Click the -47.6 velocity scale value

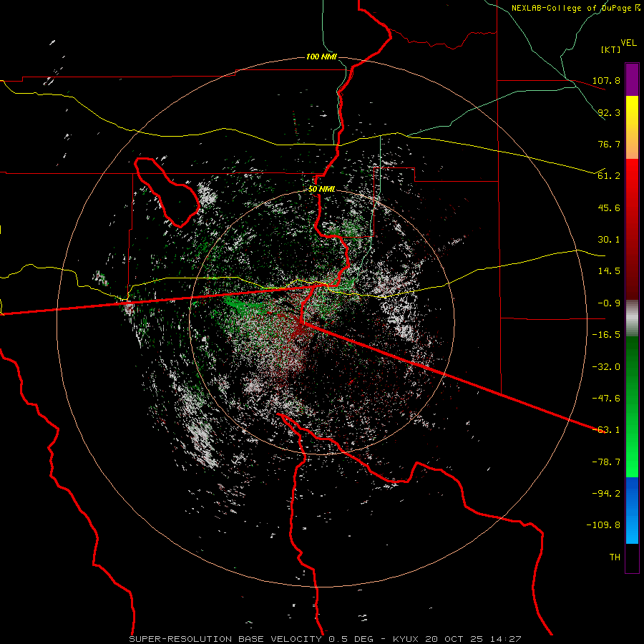(606, 399)
